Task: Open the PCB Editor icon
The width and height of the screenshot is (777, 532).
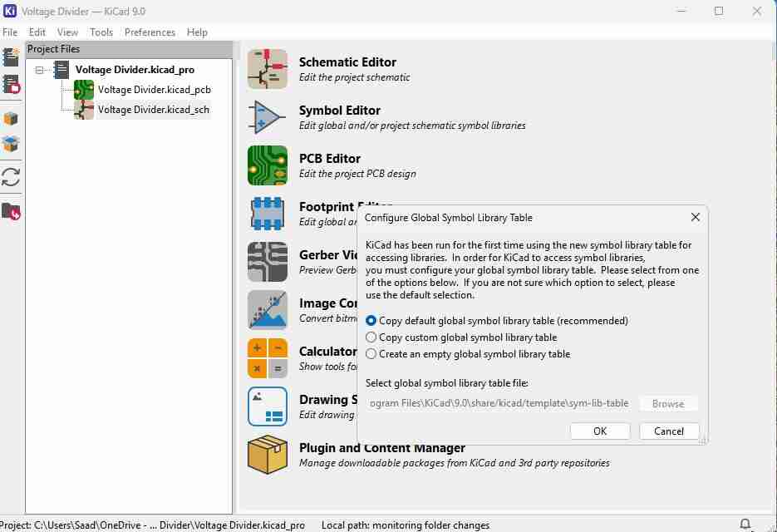Action: tap(268, 165)
